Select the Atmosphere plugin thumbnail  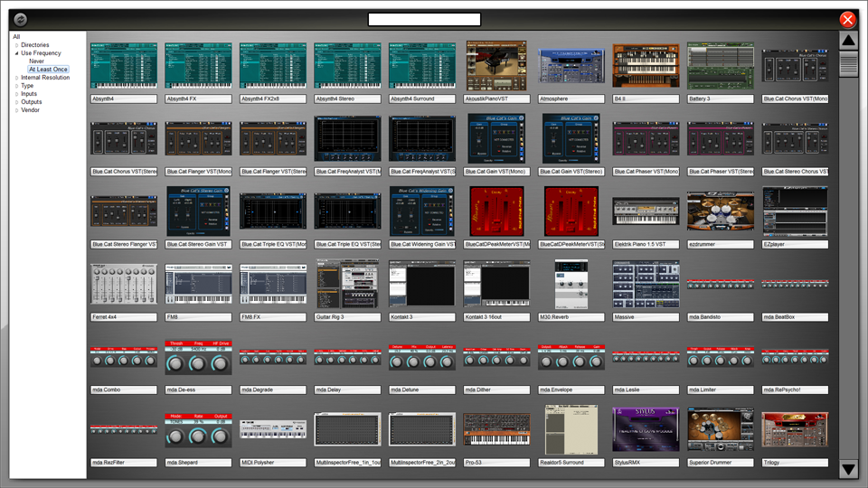(x=571, y=66)
